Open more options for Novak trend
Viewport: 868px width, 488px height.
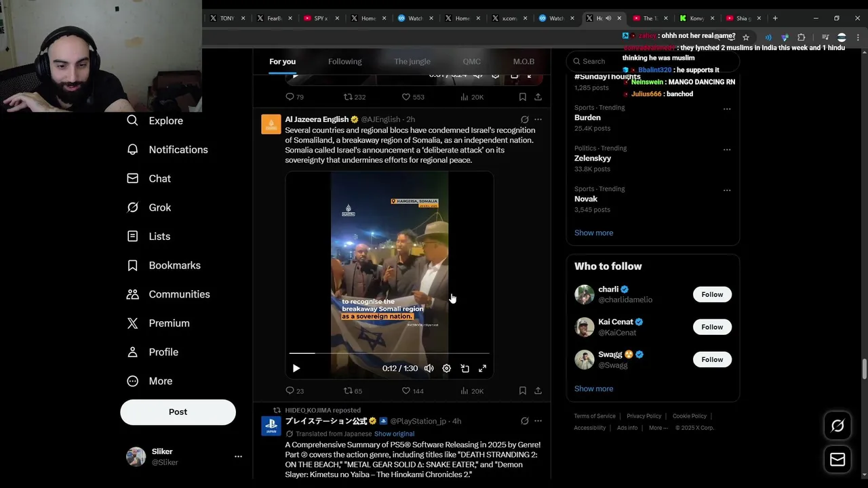(x=726, y=190)
